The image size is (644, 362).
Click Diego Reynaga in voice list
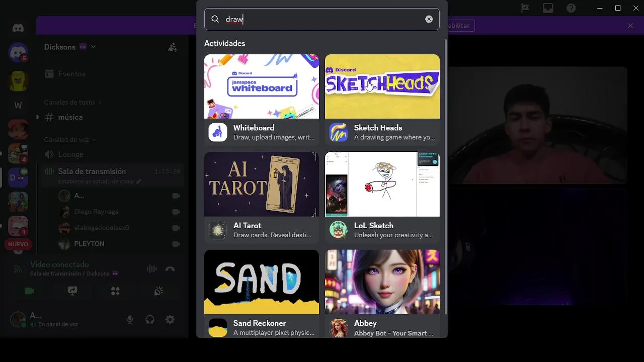click(x=96, y=212)
